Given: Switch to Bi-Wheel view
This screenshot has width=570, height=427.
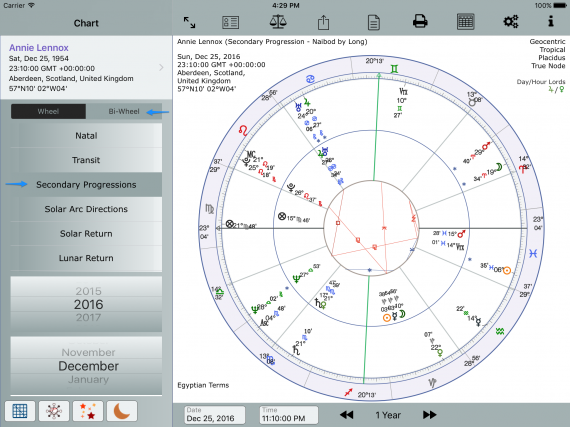Looking at the screenshot, I should point(124,112).
